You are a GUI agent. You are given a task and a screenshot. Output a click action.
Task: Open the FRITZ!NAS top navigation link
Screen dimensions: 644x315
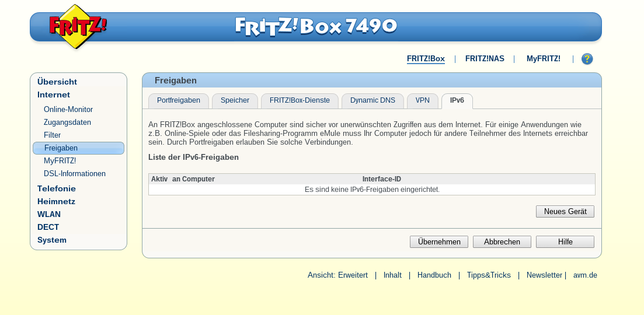tap(485, 59)
